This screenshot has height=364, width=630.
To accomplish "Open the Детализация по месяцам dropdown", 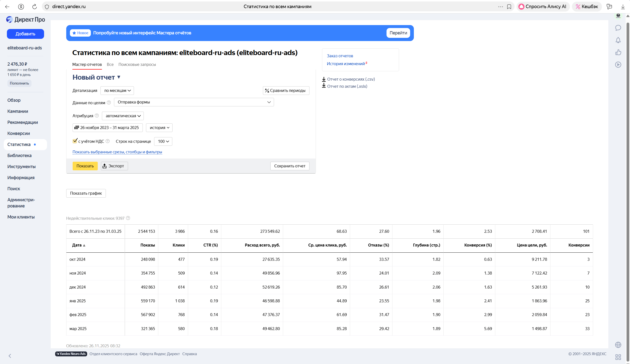I will click(117, 90).
